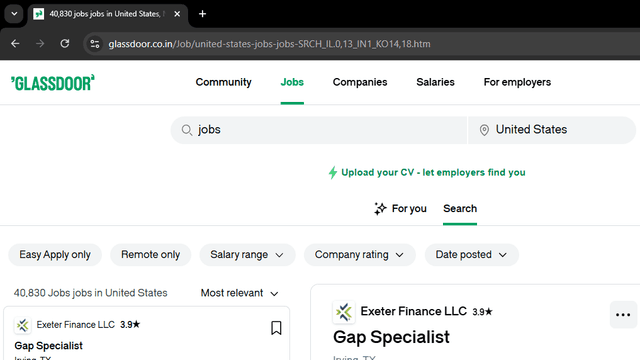The image size is (640, 360).
Task: Open the Most relevant sort dropdown
Action: point(240,293)
